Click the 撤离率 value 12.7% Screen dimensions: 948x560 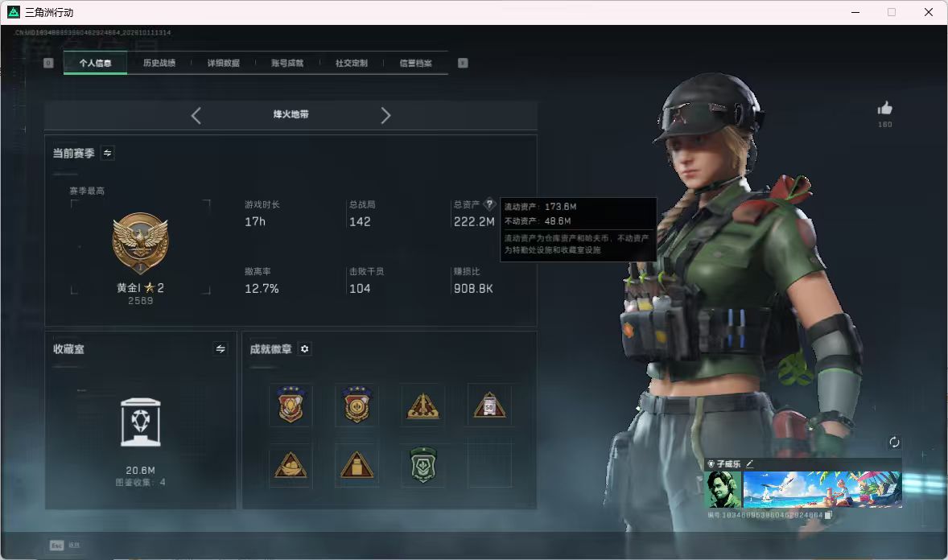click(x=262, y=289)
